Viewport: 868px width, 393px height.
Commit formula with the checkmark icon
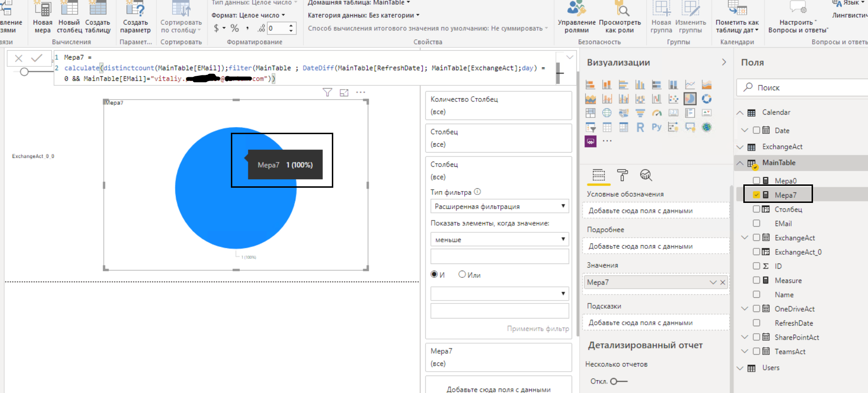37,58
